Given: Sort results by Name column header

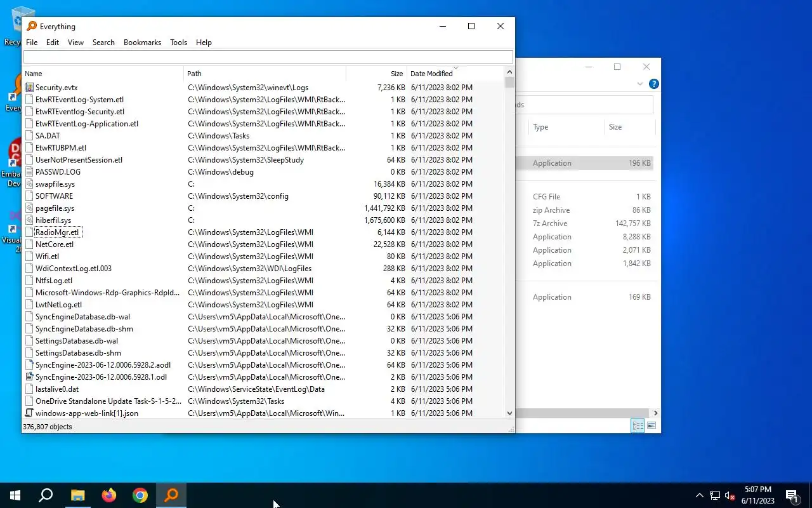Looking at the screenshot, I should tap(103, 74).
